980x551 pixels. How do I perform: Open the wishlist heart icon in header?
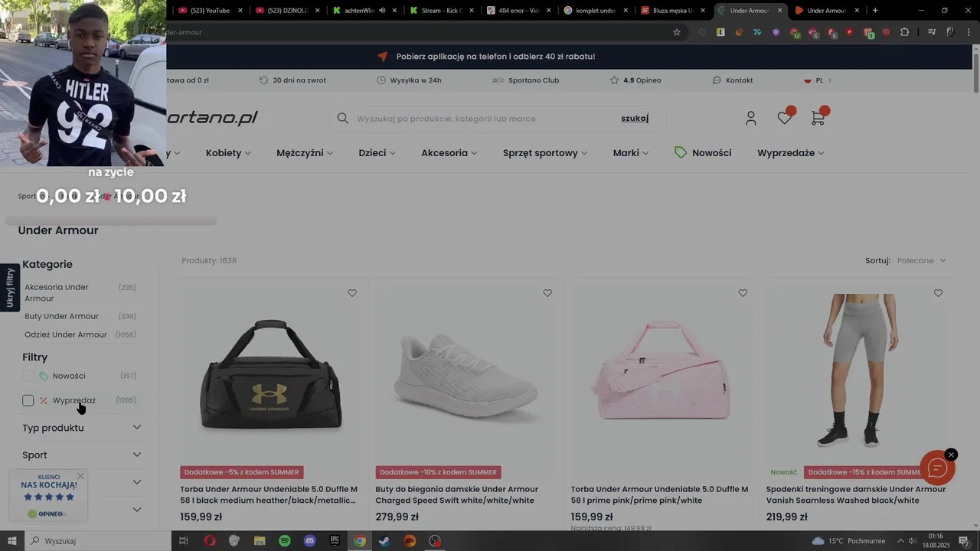785,118
